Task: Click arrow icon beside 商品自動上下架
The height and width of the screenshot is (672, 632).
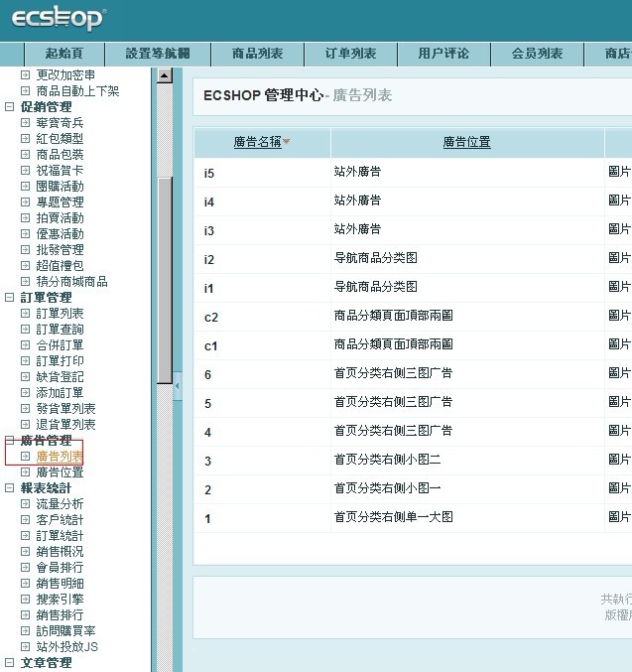Action: tap(25, 91)
